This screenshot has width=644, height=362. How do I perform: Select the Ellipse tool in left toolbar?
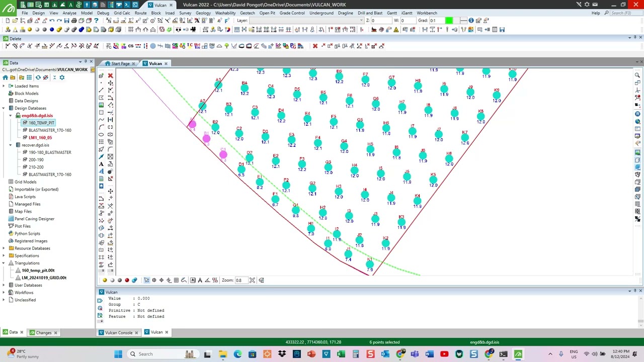click(101, 134)
